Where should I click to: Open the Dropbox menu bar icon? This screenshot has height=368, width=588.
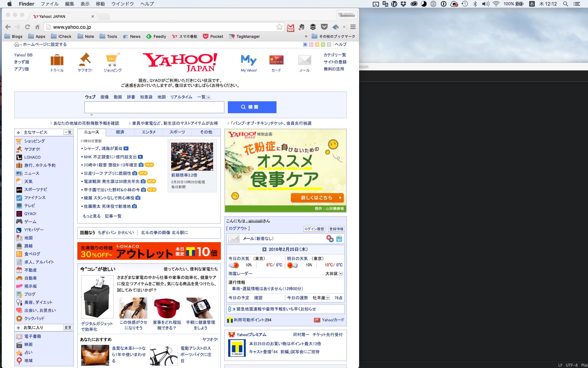click(x=403, y=4)
